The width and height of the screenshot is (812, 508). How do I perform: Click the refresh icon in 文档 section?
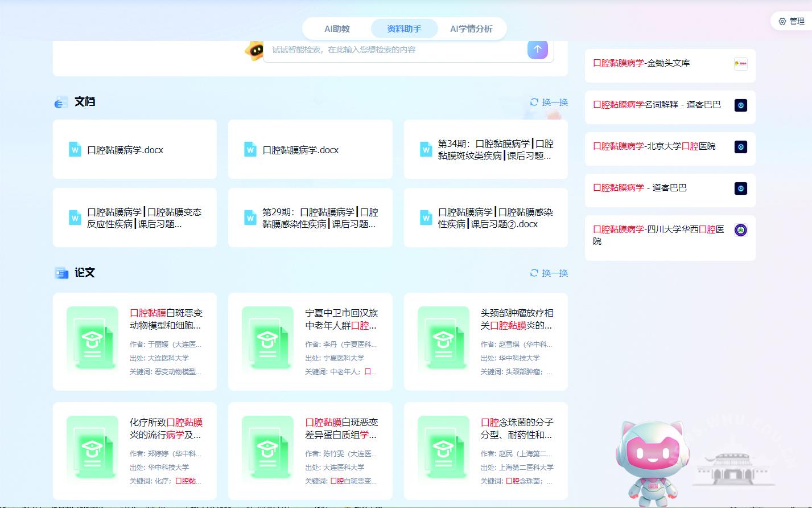(x=534, y=102)
